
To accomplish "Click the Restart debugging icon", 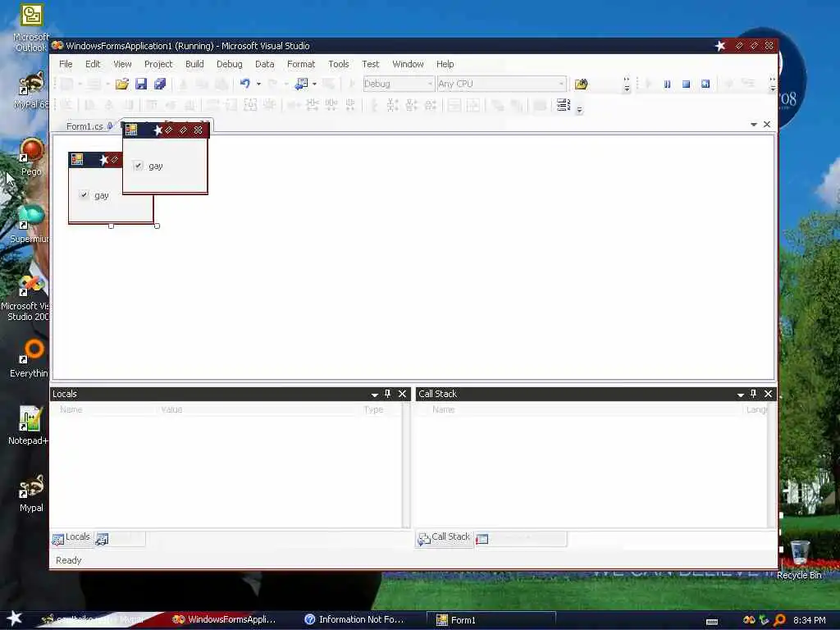I will 705,84.
